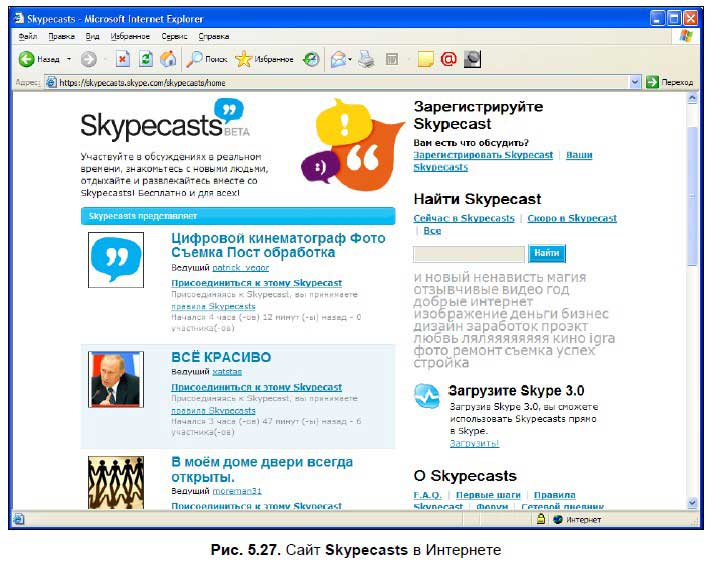Click the Mail envelope toolbar icon
The height and width of the screenshot is (566, 712).
(x=338, y=59)
